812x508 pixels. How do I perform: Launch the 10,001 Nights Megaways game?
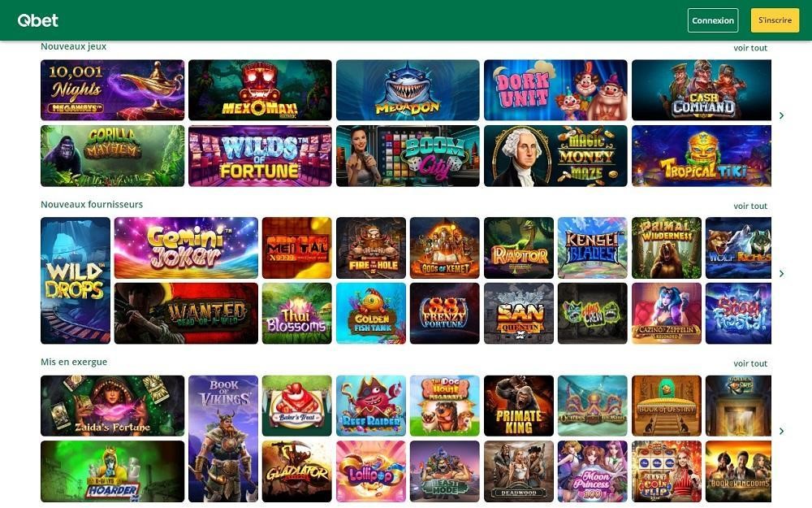pyautogui.click(x=112, y=90)
